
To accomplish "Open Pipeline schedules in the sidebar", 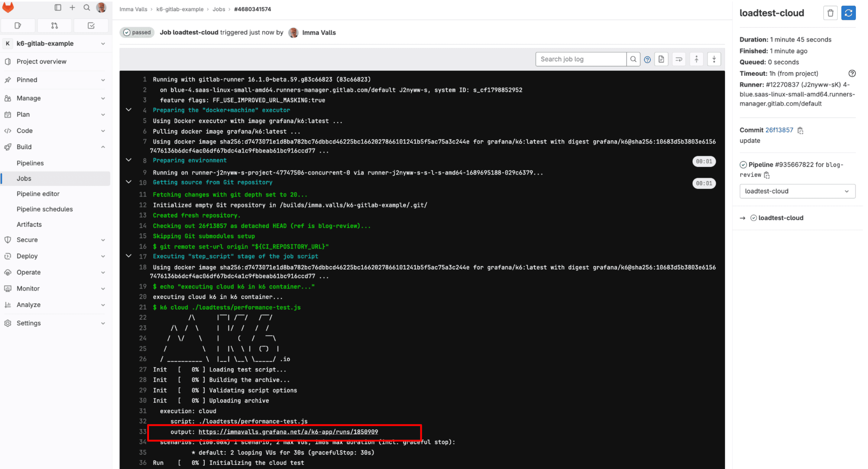I will point(44,209).
